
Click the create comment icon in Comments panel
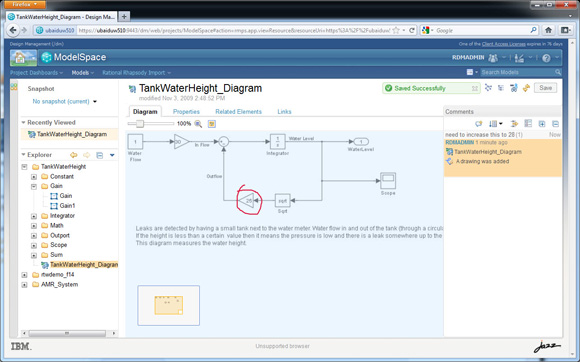tap(479, 124)
